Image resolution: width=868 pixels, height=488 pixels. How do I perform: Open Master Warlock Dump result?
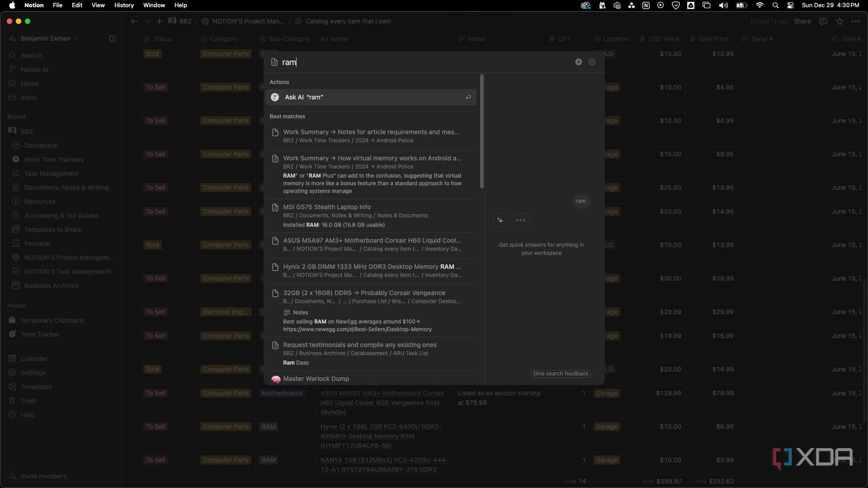pos(371,379)
